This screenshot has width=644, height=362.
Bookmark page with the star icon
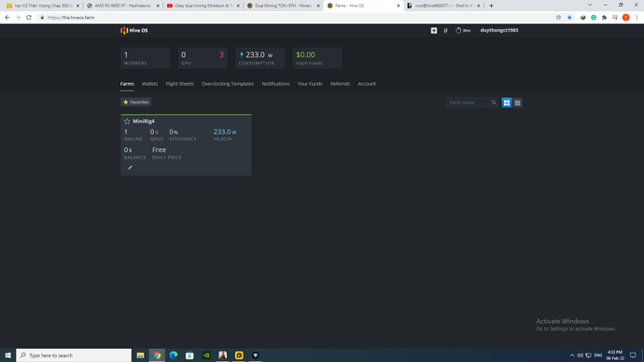pyautogui.click(x=569, y=18)
